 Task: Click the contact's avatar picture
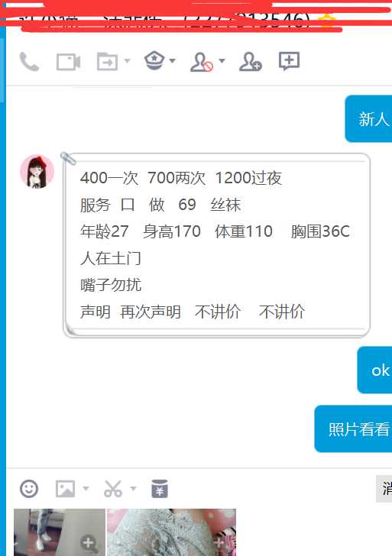coord(37,171)
